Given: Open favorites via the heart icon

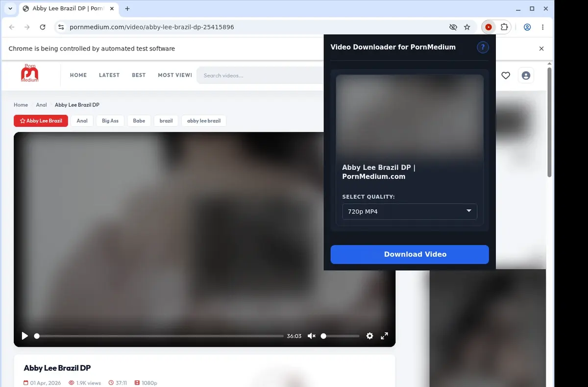Looking at the screenshot, I should [x=506, y=75].
